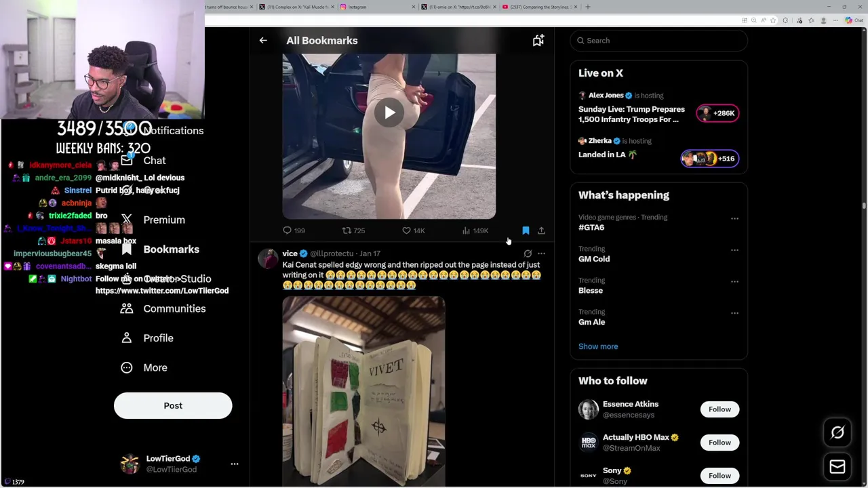
Task: Close the Instagram browser tab
Action: (414, 7)
